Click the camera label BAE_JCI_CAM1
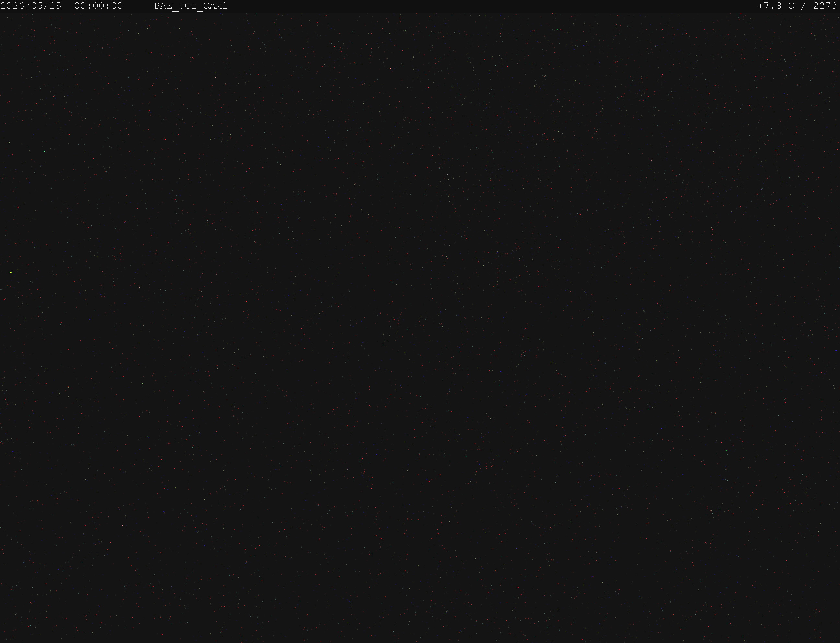This screenshot has width=840, height=643. pos(191,6)
